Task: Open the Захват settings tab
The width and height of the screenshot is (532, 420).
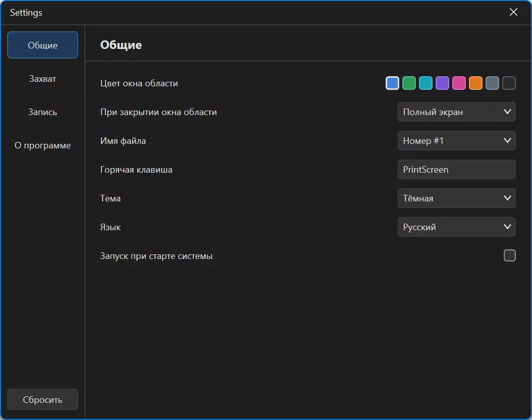Action: [x=42, y=79]
